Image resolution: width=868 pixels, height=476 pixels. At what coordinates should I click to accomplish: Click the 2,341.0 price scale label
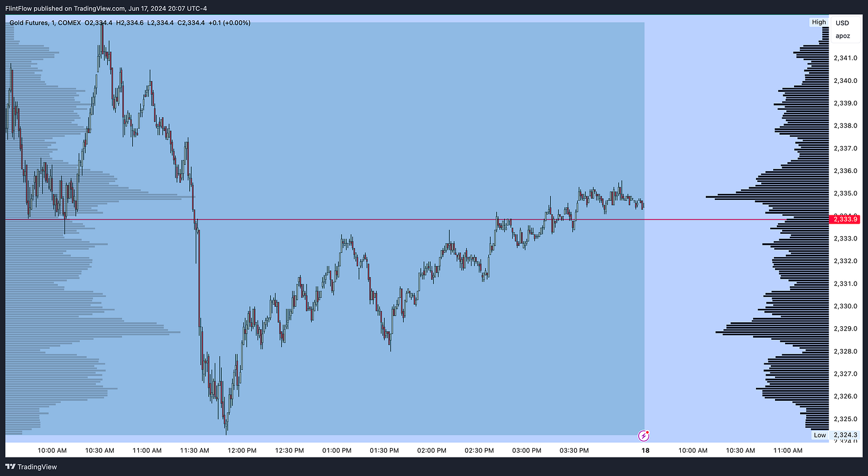[x=845, y=58]
